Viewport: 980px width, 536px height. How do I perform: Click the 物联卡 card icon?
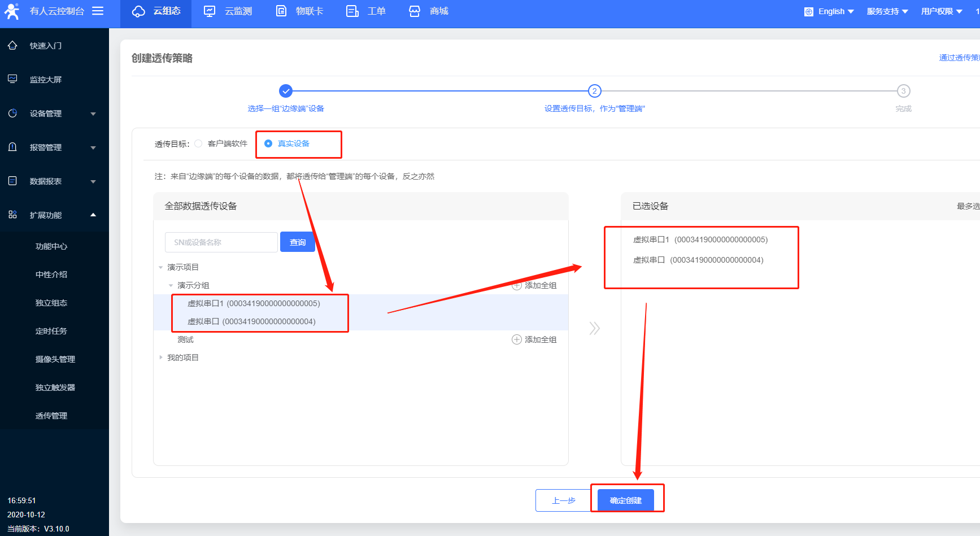[281, 11]
